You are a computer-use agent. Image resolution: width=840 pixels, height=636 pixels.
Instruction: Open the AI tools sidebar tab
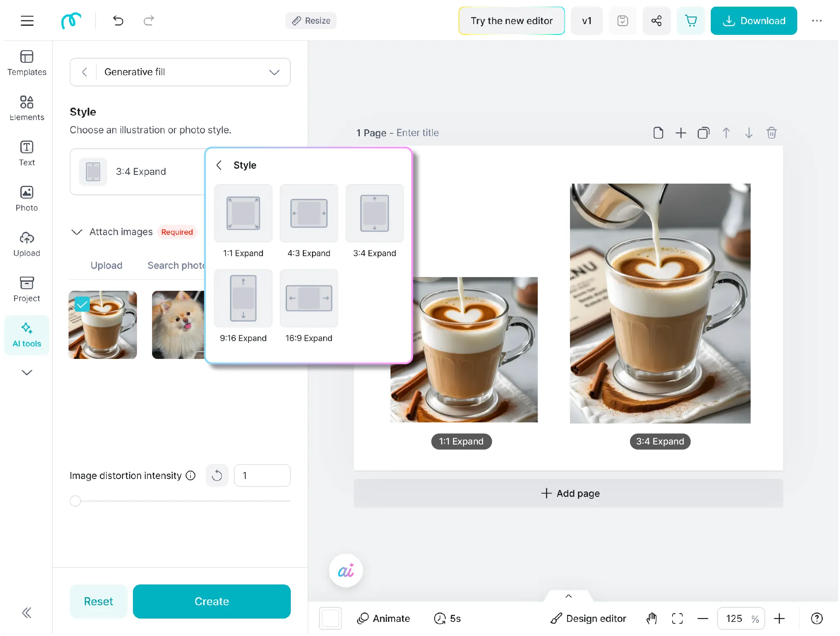click(x=27, y=335)
